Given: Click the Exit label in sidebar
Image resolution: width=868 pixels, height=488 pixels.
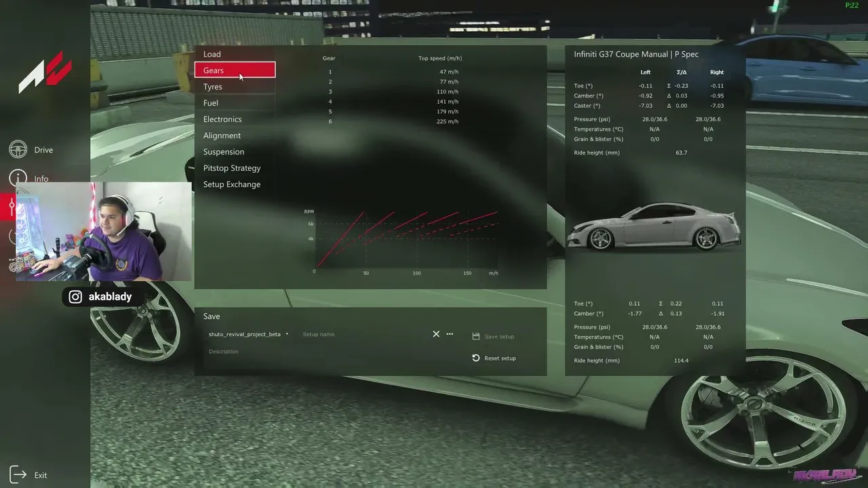Looking at the screenshot, I should click(x=41, y=475).
